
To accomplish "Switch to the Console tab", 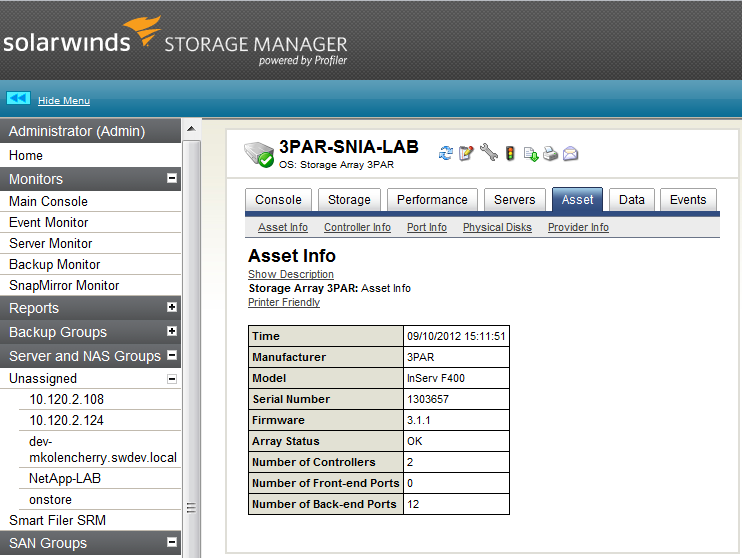I will click(278, 200).
